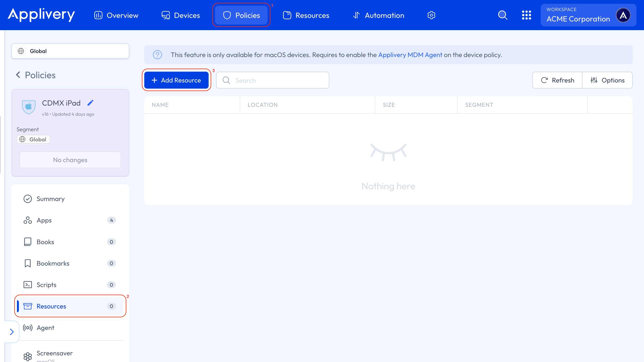Open the Agent section of the policy
644x362 pixels.
point(45,328)
